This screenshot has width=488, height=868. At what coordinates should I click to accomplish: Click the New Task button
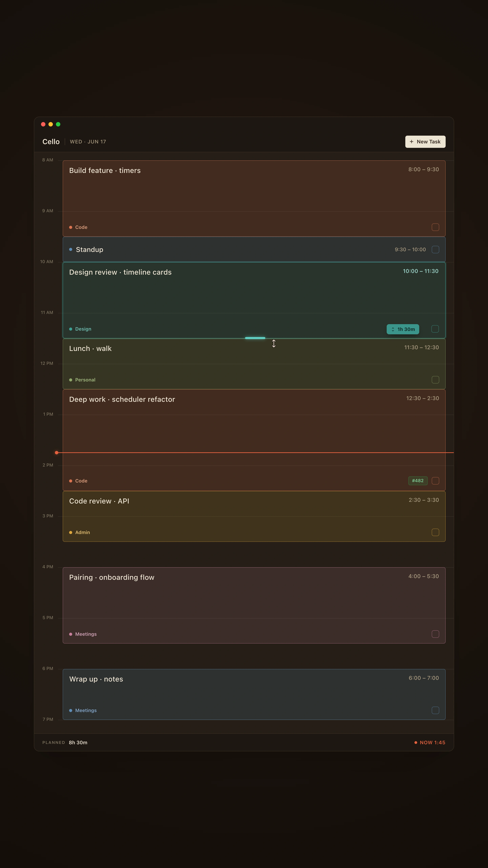click(425, 142)
